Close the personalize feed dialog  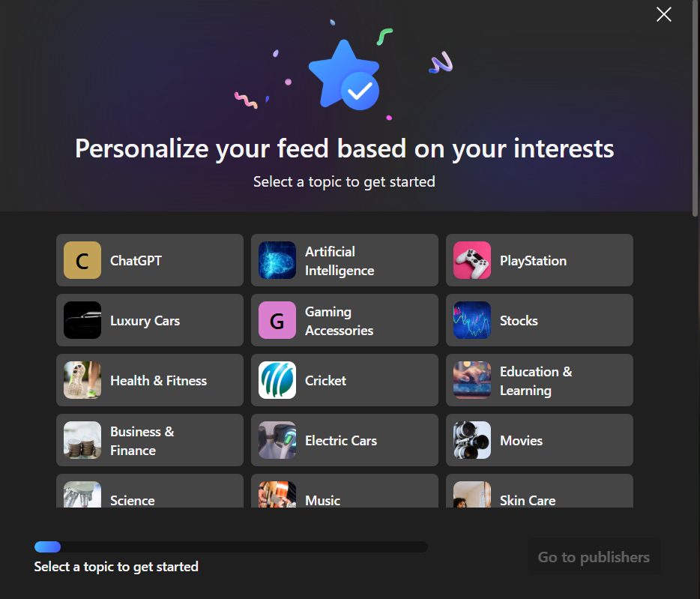[664, 14]
